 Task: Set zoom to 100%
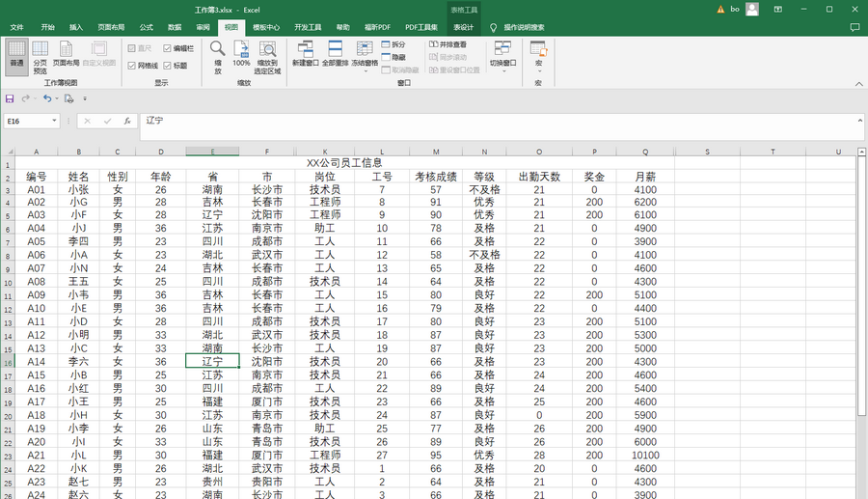(241, 54)
